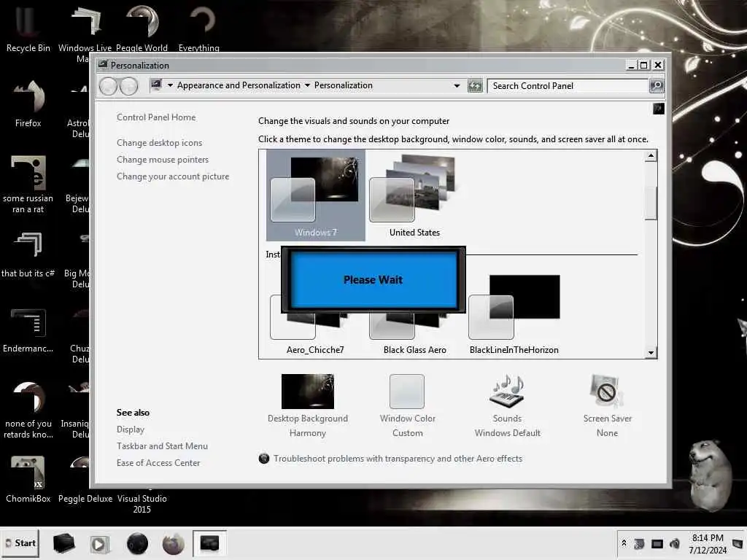Open Troubleshoot problems with transparency link

(398, 459)
